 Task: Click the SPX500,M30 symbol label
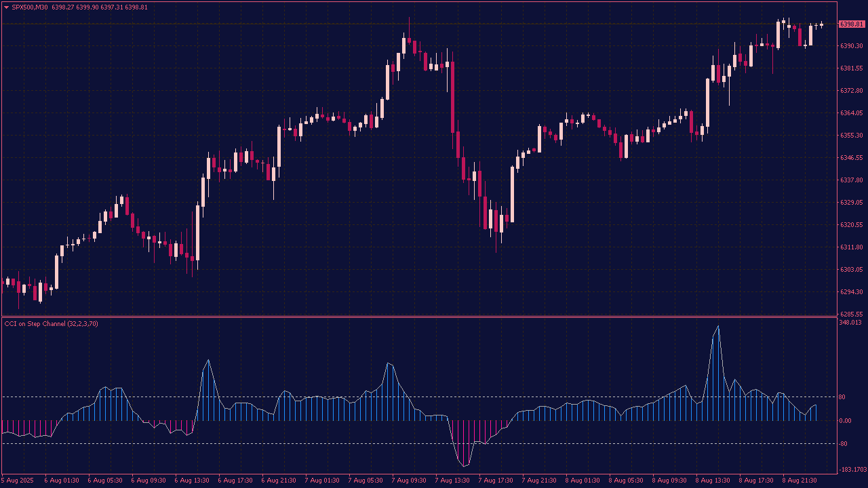tap(30, 7)
